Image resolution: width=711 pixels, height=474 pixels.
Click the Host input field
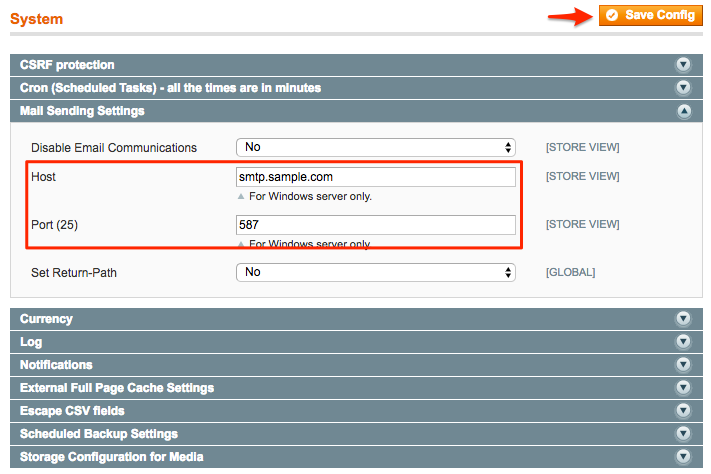376,177
